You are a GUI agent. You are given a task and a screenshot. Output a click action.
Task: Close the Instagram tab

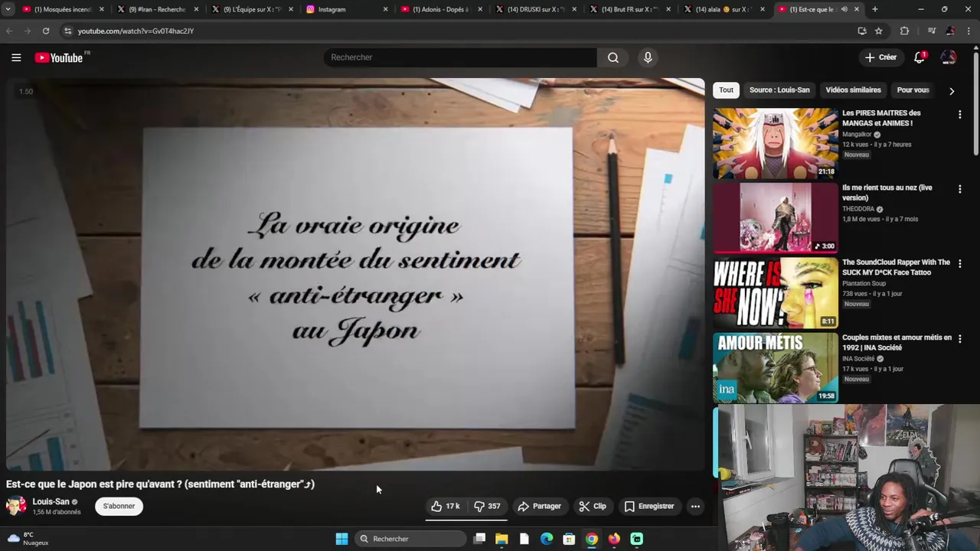pos(385,9)
